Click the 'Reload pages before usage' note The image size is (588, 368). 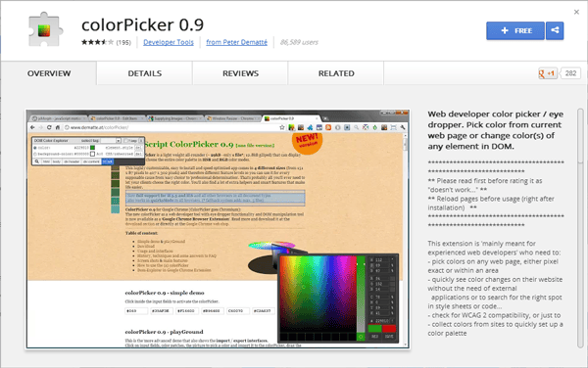coord(491,203)
